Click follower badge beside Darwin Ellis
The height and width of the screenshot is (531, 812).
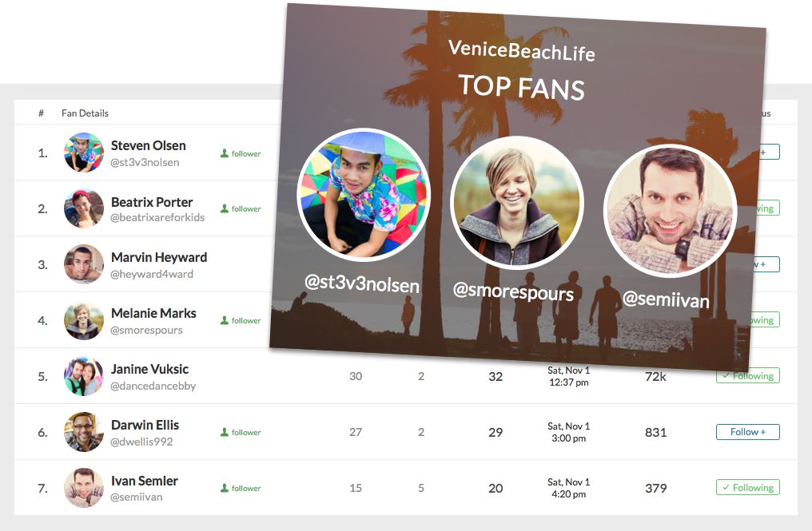(241, 432)
